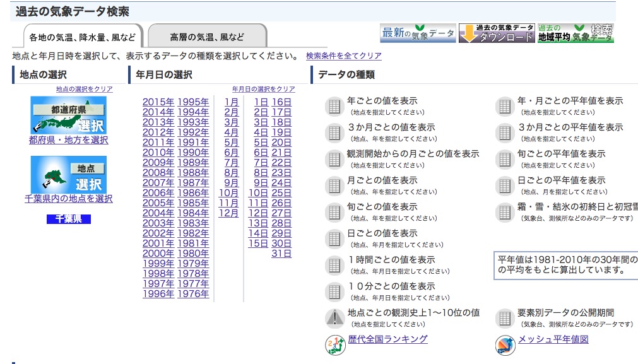Open 最新の気象データ banner button

(418, 33)
